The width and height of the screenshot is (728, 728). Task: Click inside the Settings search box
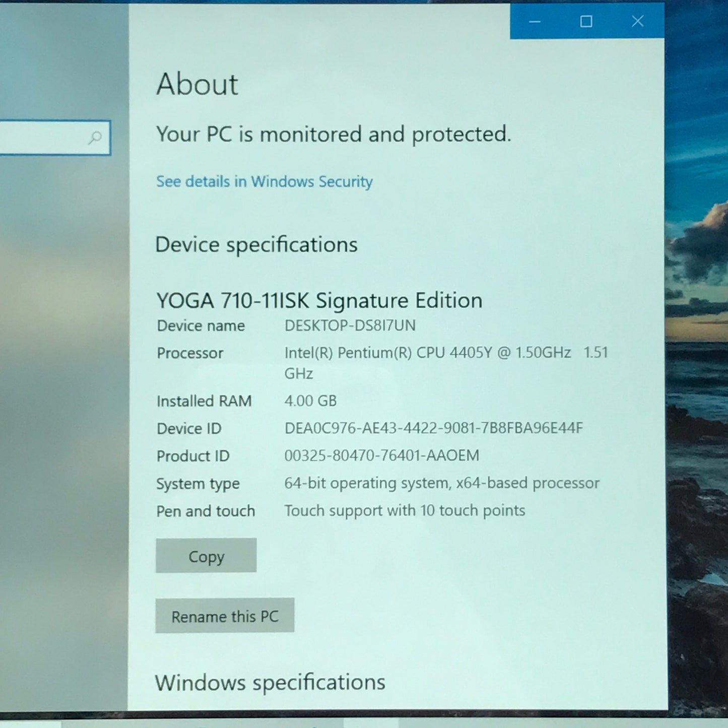pyautogui.click(x=54, y=138)
